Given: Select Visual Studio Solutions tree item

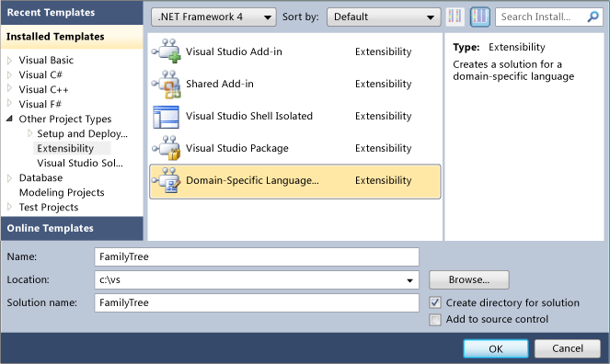Looking at the screenshot, I should 80,164.
